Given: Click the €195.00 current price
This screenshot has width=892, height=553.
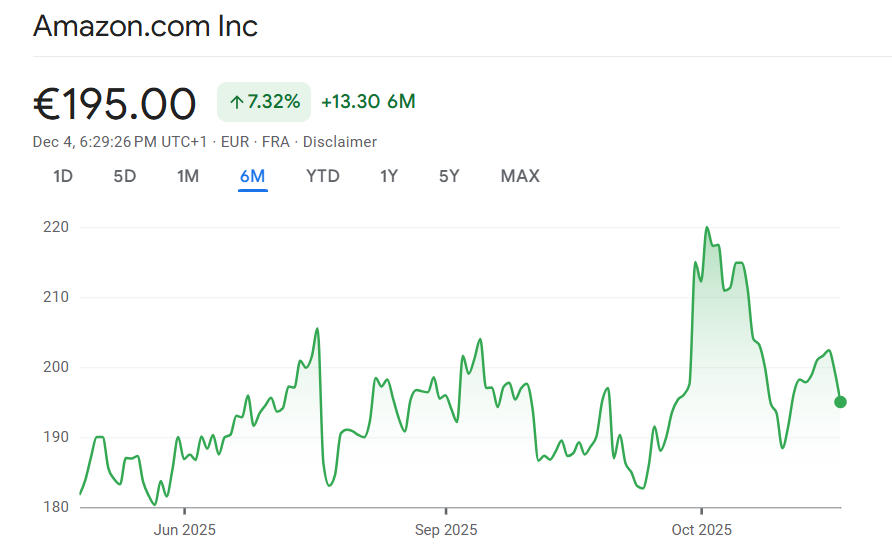Looking at the screenshot, I should [x=115, y=103].
